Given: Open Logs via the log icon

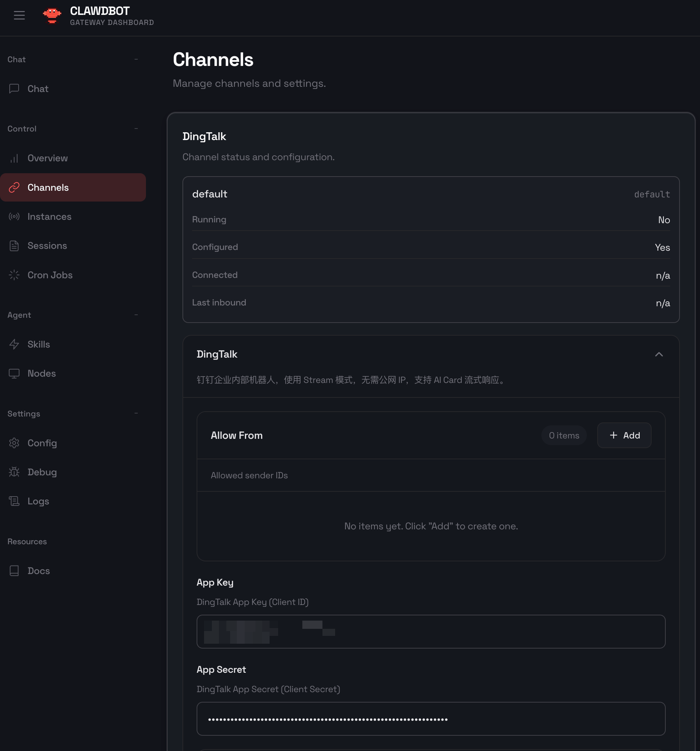Looking at the screenshot, I should pyautogui.click(x=14, y=501).
